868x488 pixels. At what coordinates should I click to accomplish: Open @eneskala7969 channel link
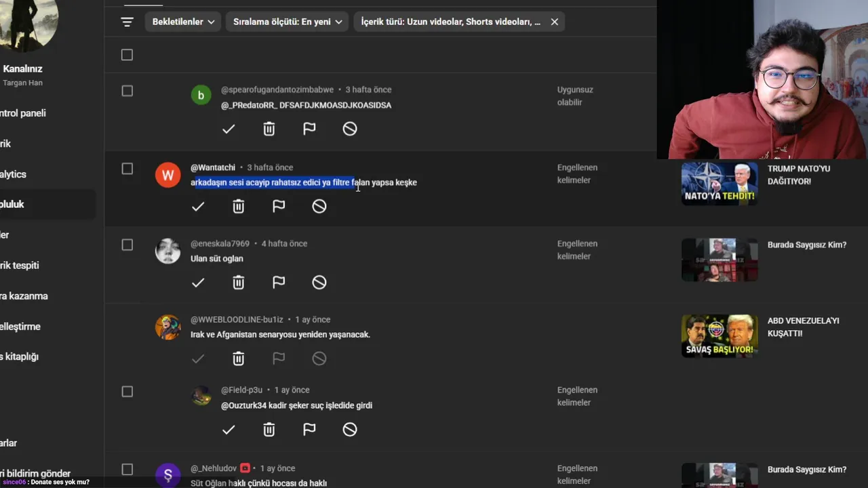pyautogui.click(x=220, y=243)
